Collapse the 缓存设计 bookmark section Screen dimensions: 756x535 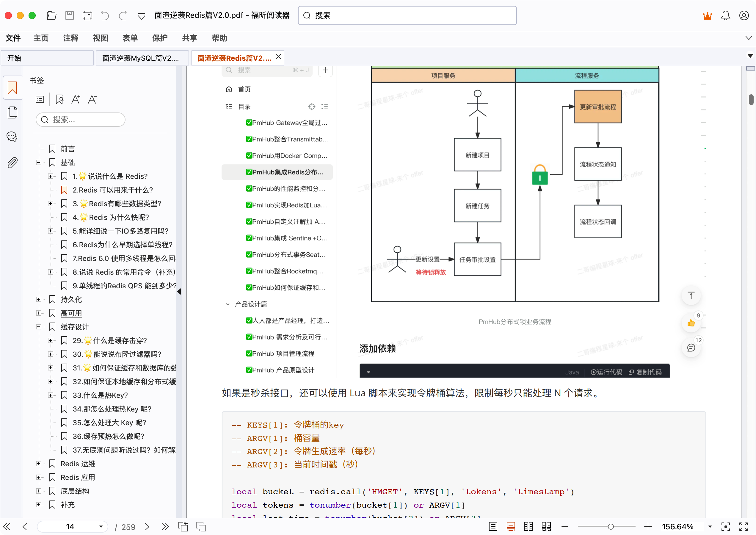[39, 326]
